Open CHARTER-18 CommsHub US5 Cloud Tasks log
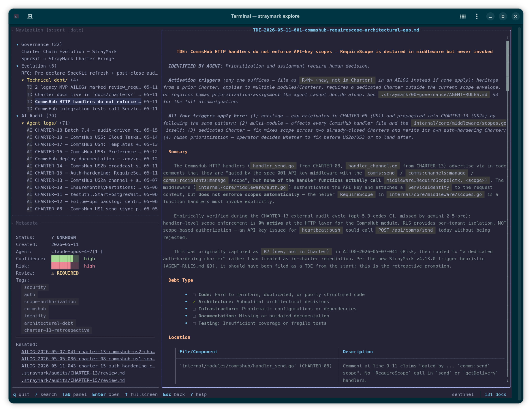This screenshot has width=532, height=412. point(92,137)
